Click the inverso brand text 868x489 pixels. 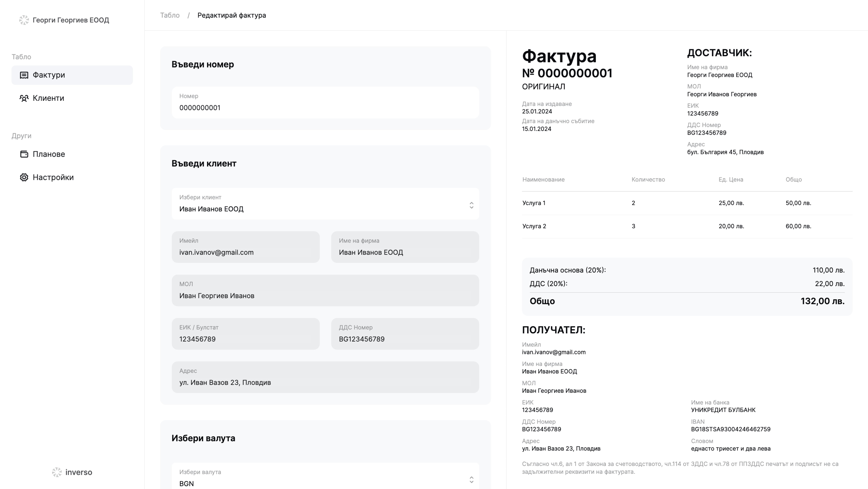(x=79, y=472)
